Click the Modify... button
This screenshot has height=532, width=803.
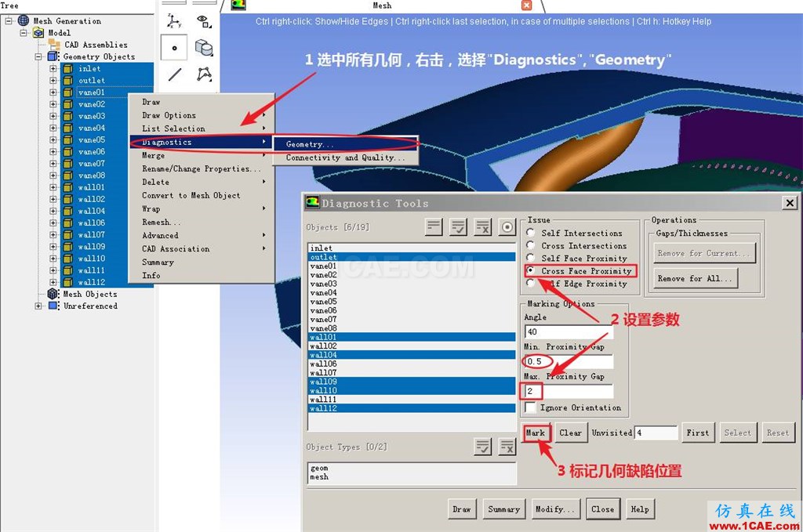tap(555, 509)
